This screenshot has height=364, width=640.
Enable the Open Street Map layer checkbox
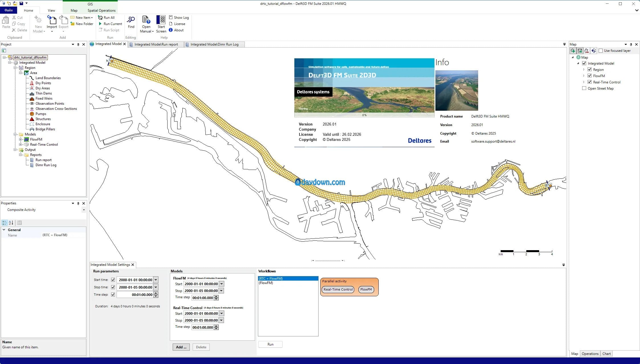click(x=584, y=89)
